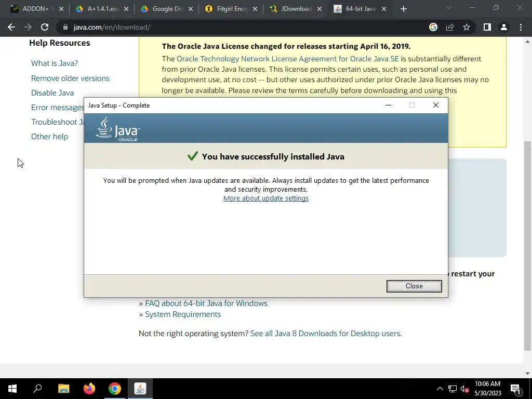Click the page vertical scrollbar

pos(527,246)
